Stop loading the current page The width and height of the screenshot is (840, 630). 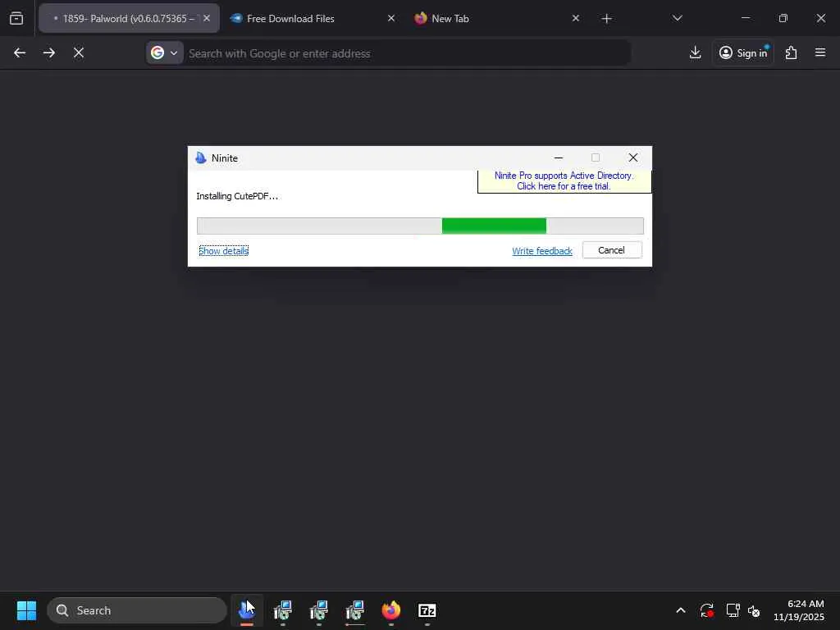pos(79,52)
